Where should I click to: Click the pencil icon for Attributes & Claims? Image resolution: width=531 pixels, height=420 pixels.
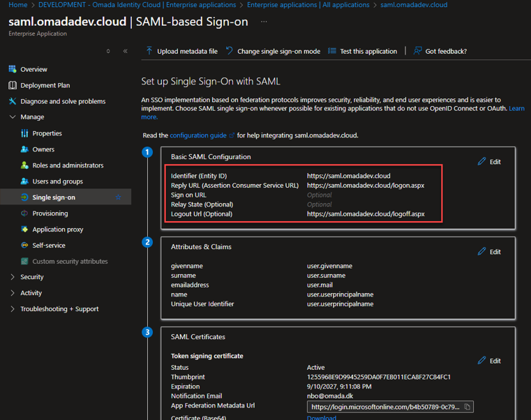(x=481, y=251)
